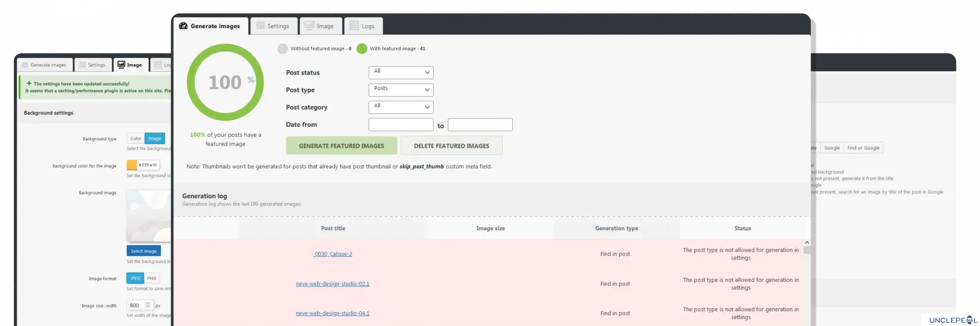This screenshot has width=980, height=326.
Task: Click the Date from start input field
Action: (400, 125)
